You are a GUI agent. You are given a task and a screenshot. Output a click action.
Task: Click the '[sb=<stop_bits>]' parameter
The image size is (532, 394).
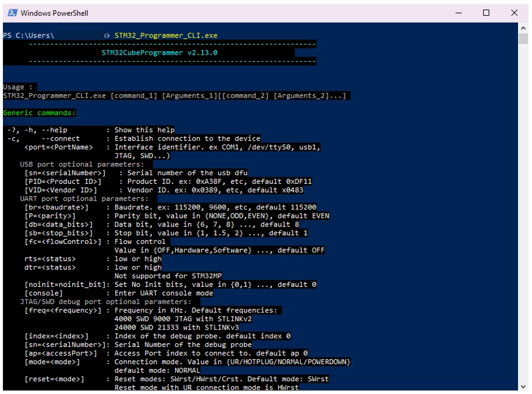pos(58,233)
